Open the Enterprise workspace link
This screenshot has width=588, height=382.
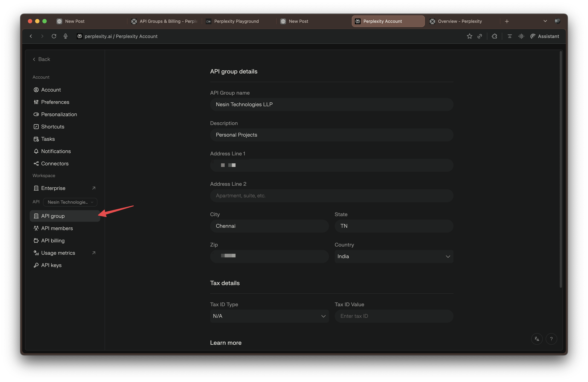click(65, 188)
